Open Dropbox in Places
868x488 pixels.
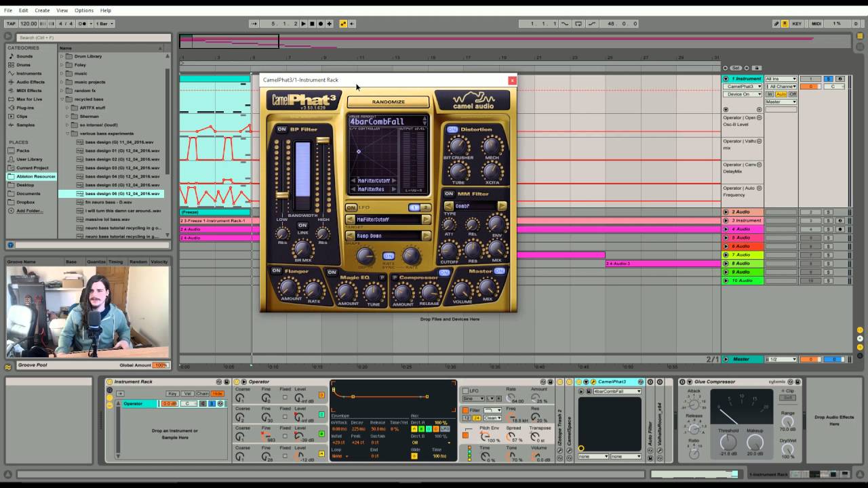pyautogui.click(x=26, y=202)
